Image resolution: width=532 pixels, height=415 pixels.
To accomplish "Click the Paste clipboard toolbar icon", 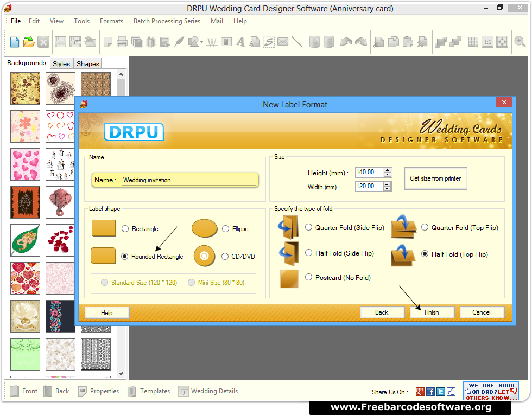I will 408,42.
